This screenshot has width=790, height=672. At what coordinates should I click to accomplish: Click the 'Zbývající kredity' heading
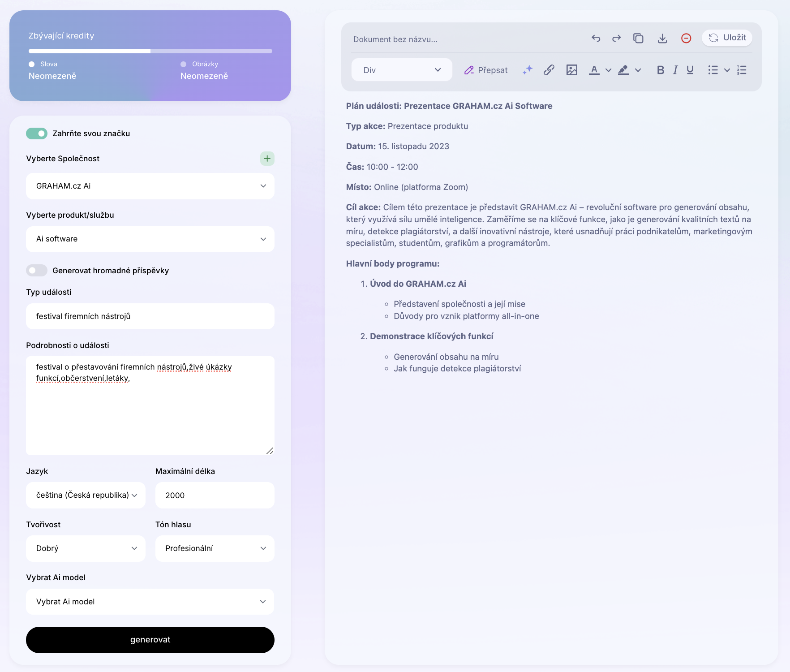click(x=61, y=36)
